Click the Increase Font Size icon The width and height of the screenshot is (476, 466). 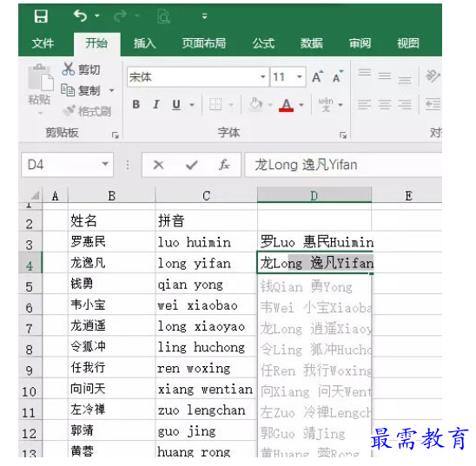(318, 76)
